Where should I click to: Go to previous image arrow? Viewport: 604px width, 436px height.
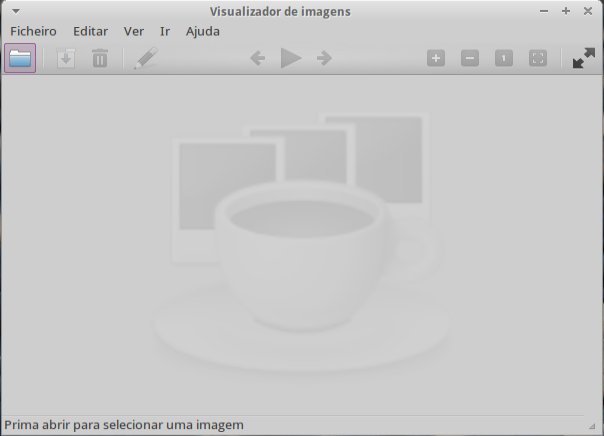click(257, 58)
